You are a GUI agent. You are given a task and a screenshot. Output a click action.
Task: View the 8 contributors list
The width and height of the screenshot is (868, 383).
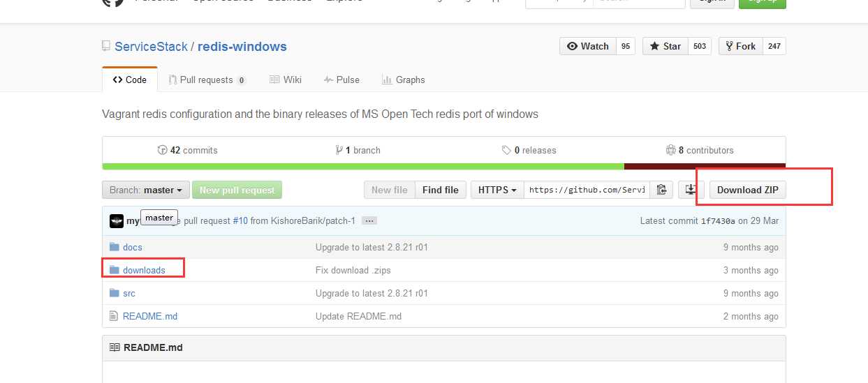coord(700,150)
